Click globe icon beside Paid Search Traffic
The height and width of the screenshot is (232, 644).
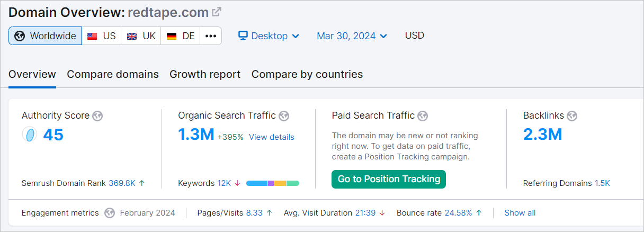tap(423, 115)
